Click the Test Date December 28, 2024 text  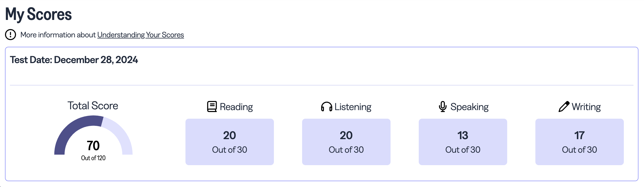click(x=74, y=60)
